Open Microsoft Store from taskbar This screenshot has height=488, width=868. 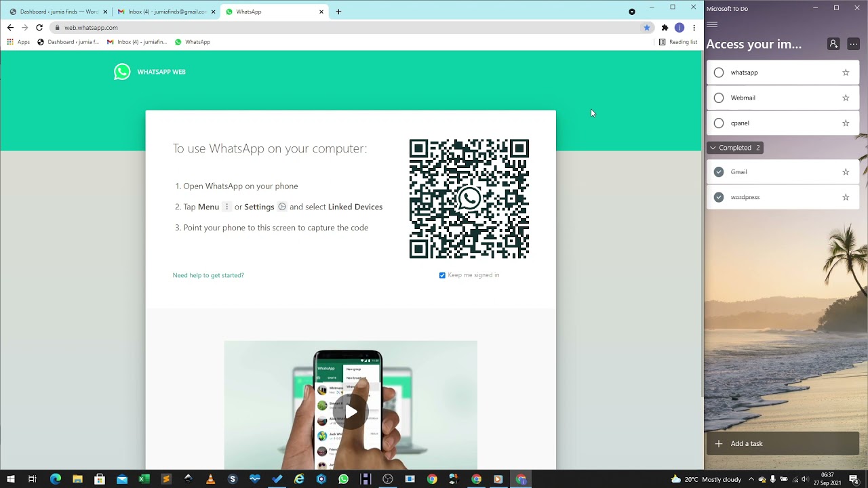pyautogui.click(x=100, y=479)
